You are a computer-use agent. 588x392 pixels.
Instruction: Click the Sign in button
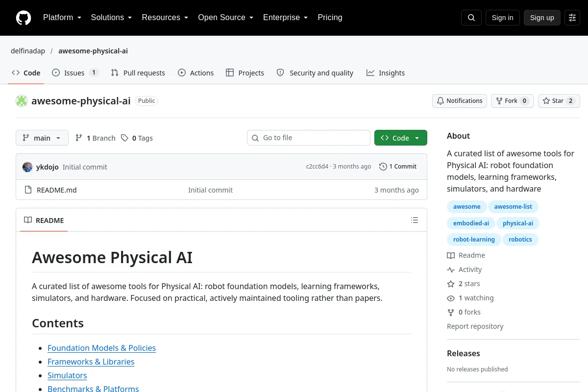(502, 18)
